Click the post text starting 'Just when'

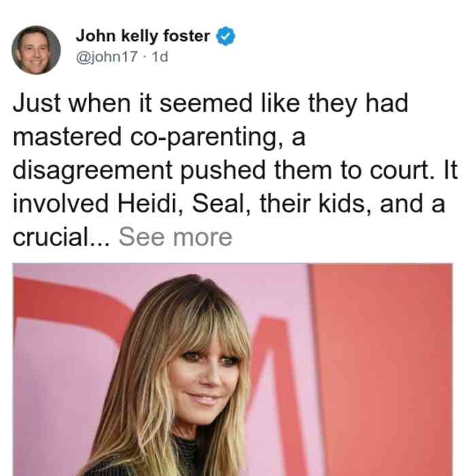(x=210, y=103)
